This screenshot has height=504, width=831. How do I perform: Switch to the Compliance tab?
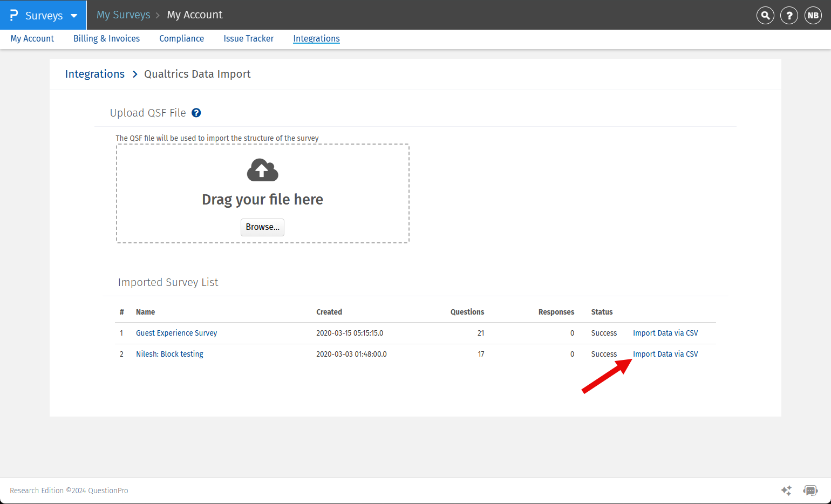point(181,39)
